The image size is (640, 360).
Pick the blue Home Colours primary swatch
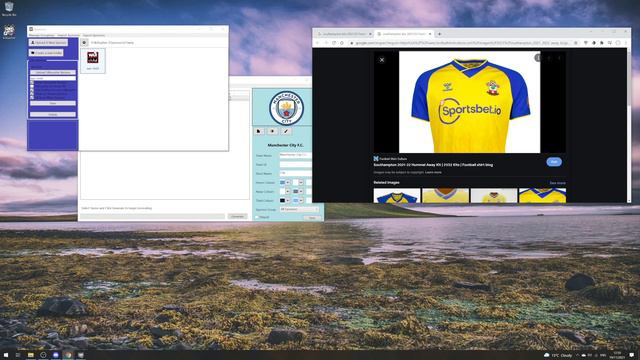pos(282,182)
